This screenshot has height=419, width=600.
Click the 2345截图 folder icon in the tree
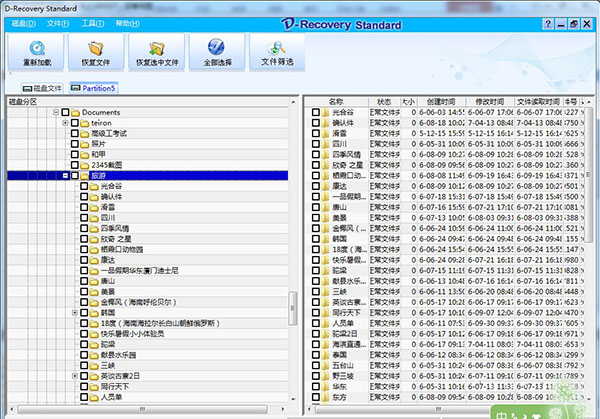tap(85, 165)
